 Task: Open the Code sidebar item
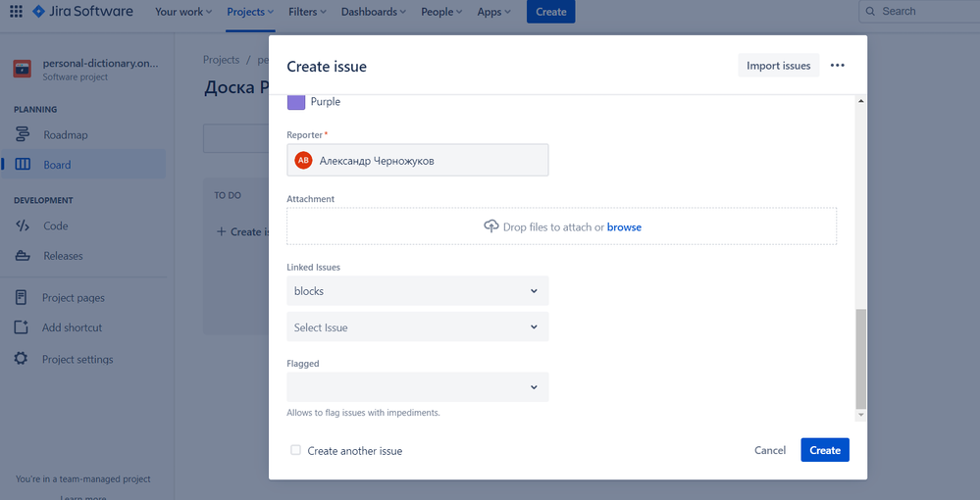(83, 225)
